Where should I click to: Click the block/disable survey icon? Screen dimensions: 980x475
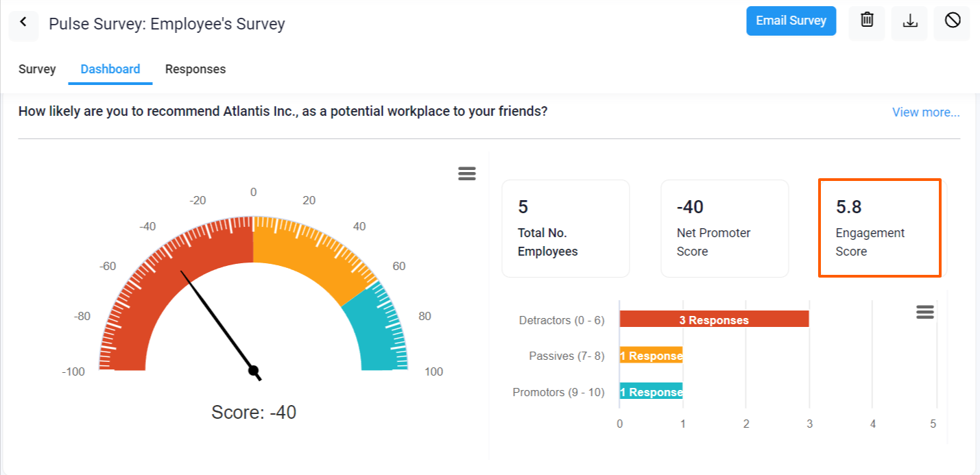point(952,21)
